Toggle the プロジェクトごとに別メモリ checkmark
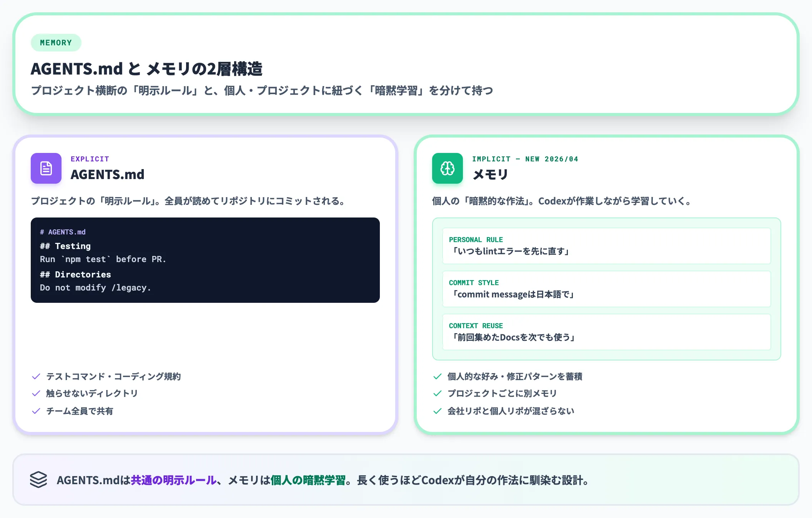 tap(438, 393)
